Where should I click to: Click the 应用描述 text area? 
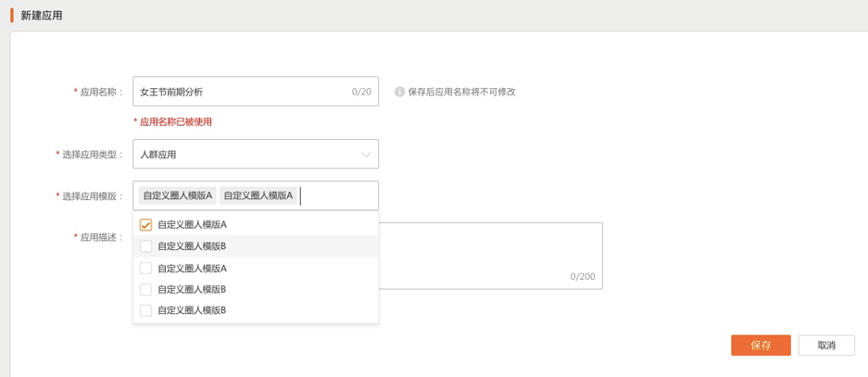[x=491, y=250]
